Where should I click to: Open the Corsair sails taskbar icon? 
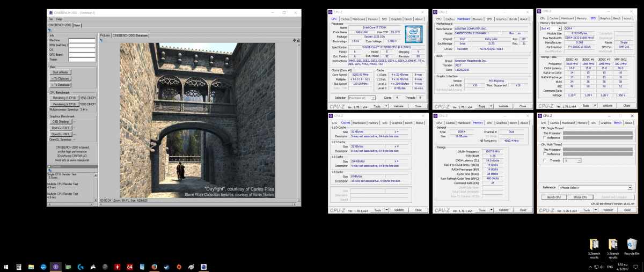92,267
